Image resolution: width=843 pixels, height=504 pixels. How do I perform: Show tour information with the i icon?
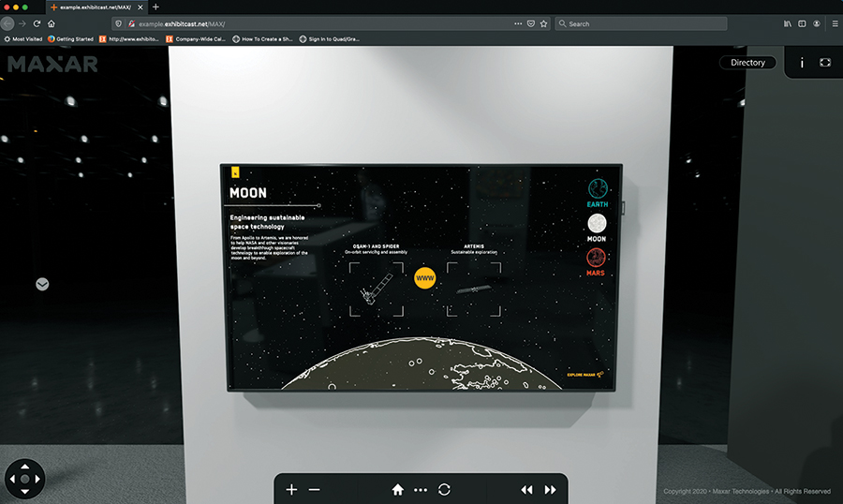pyautogui.click(x=802, y=63)
